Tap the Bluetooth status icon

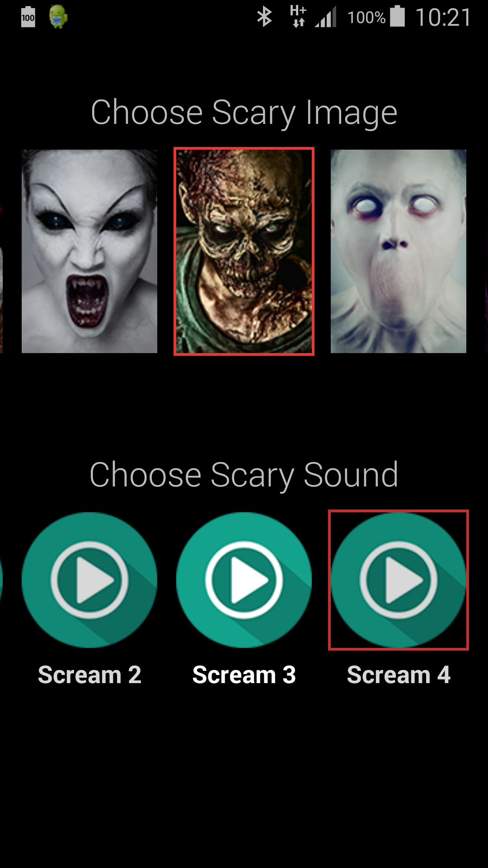pos(264,17)
